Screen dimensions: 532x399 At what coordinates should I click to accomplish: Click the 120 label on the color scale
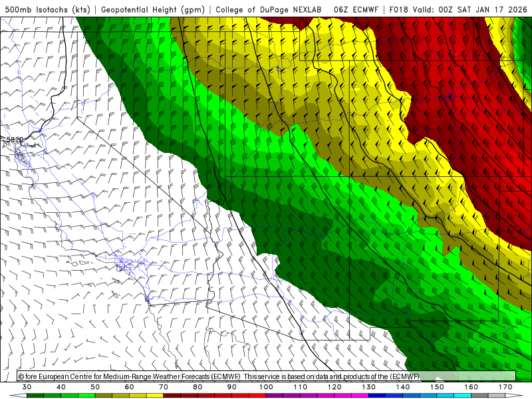334,387
